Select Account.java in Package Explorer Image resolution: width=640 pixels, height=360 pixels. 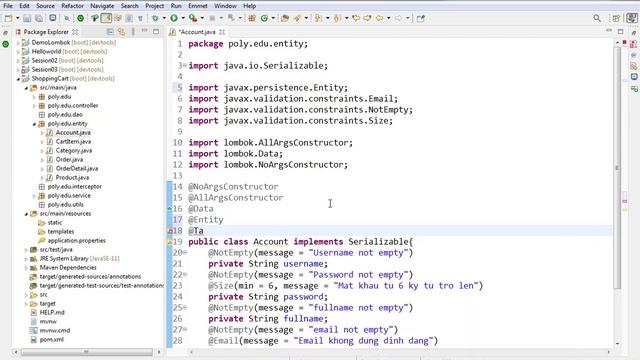(x=73, y=132)
